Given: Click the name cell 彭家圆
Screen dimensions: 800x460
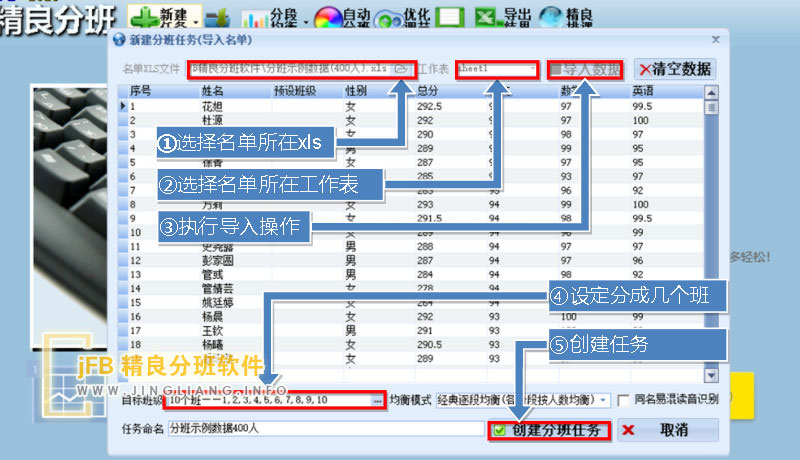Looking at the screenshot, I should 218,261.
